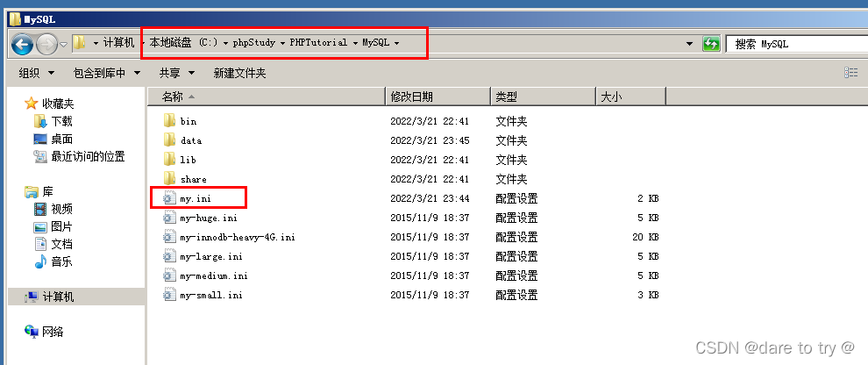Click the Forward navigation arrow button
The image size is (868, 365).
pyautogui.click(x=46, y=43)
